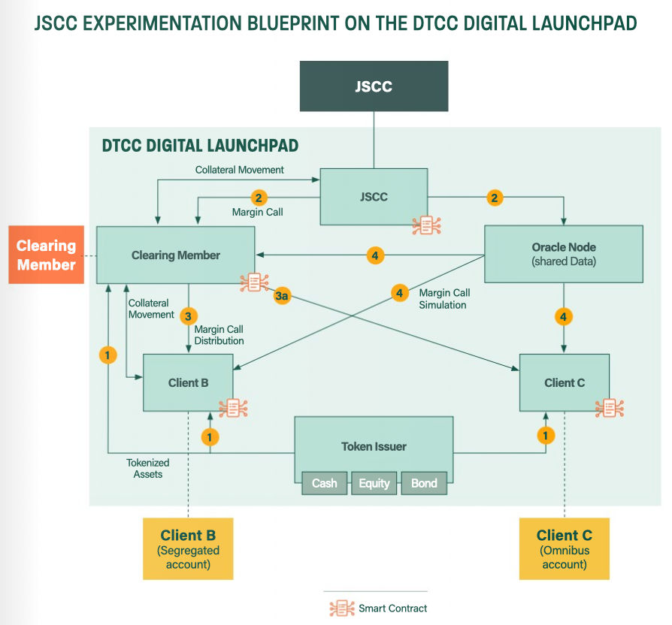Image resolution: width=672 pixels, height=625 pixels.
Task: Select the green Clearing Member node
Action: pos(176,255)
